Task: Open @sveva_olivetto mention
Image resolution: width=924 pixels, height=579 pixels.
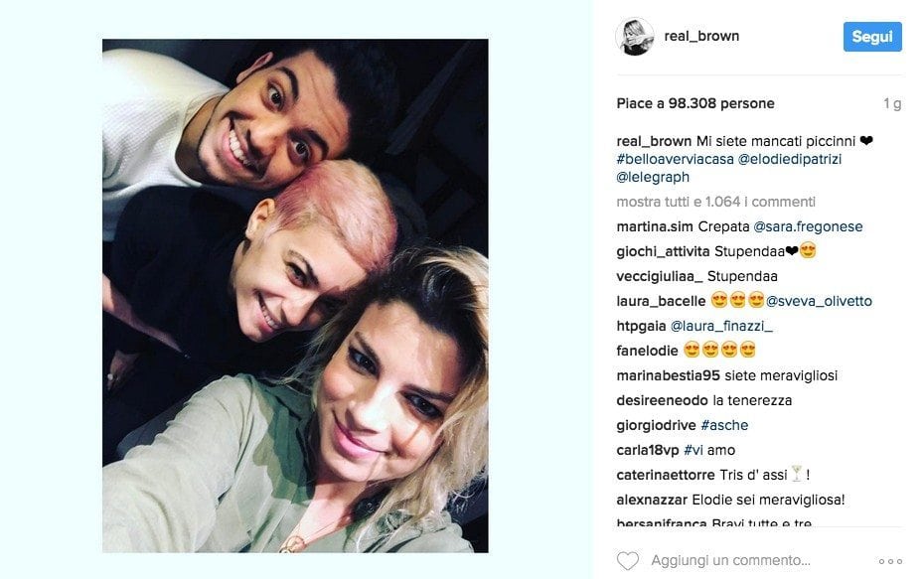Action: tap(819, 301)
